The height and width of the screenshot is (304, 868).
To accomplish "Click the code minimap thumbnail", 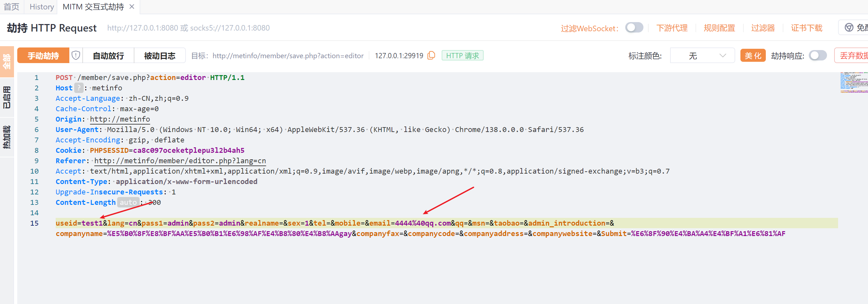I will 853,82.
